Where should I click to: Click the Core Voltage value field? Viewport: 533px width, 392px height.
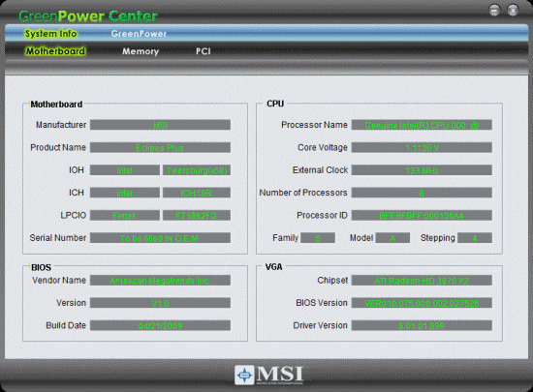[422, 148]
